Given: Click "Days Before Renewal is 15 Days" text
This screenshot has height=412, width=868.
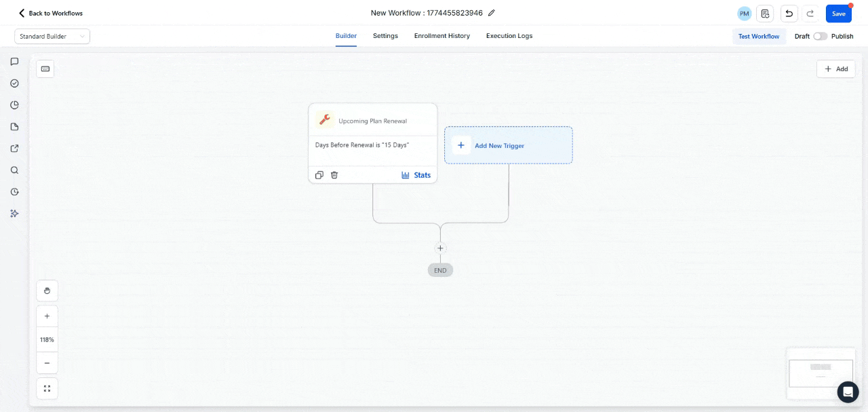Looking at the screenshot, I should point(362,145).
